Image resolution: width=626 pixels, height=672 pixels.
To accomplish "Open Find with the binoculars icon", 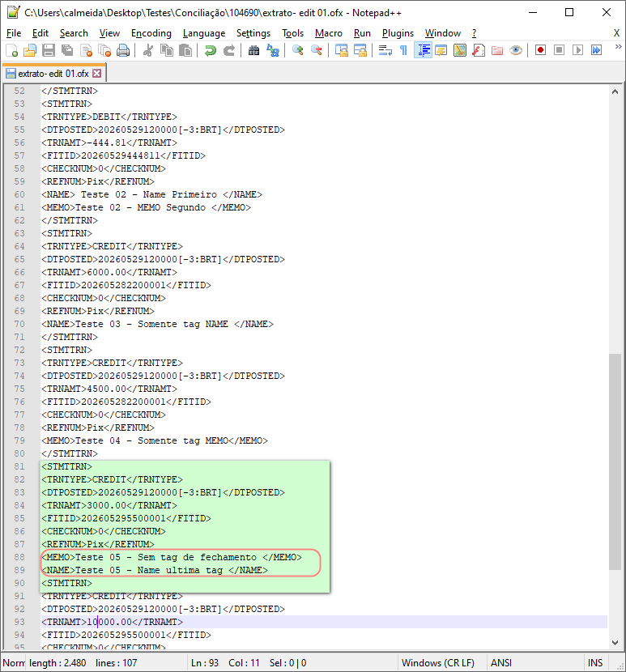I will click(253, 50).
